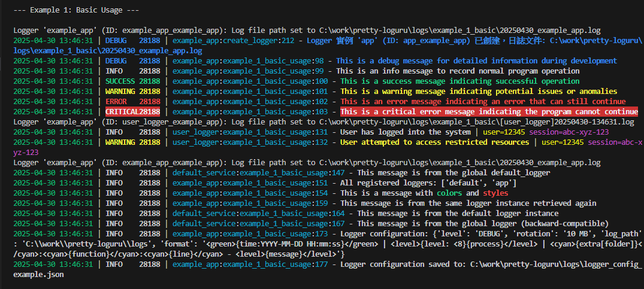Click 'User attempted to access restricted resources' message

(434, 142)
